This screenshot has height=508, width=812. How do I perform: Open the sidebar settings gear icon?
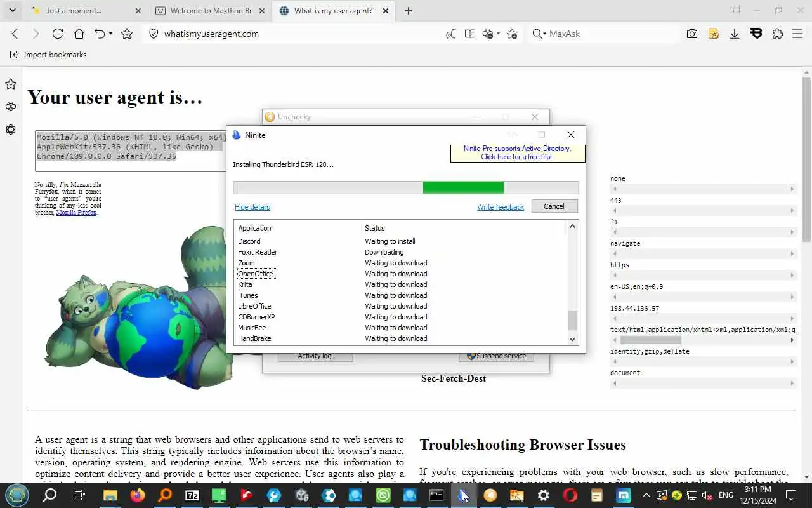coord(11,130)
